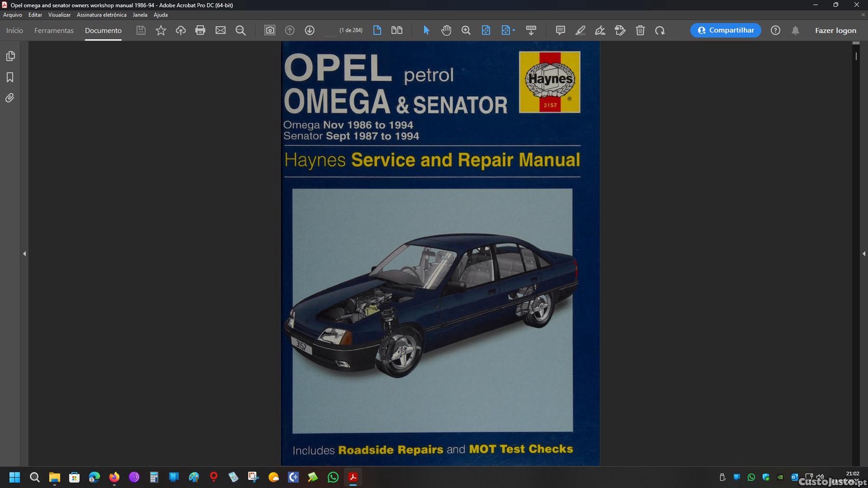
Task: Add a comment note icon
Action: (560, 31)
